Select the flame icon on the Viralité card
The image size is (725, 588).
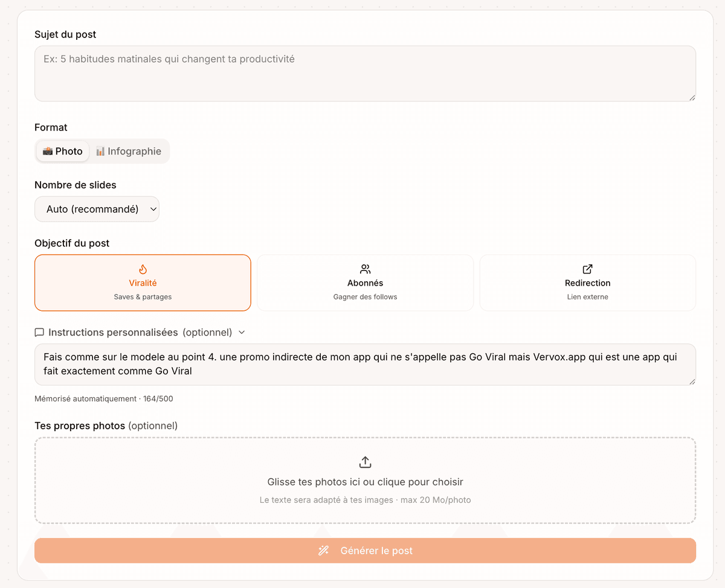(x=143, y=269)
